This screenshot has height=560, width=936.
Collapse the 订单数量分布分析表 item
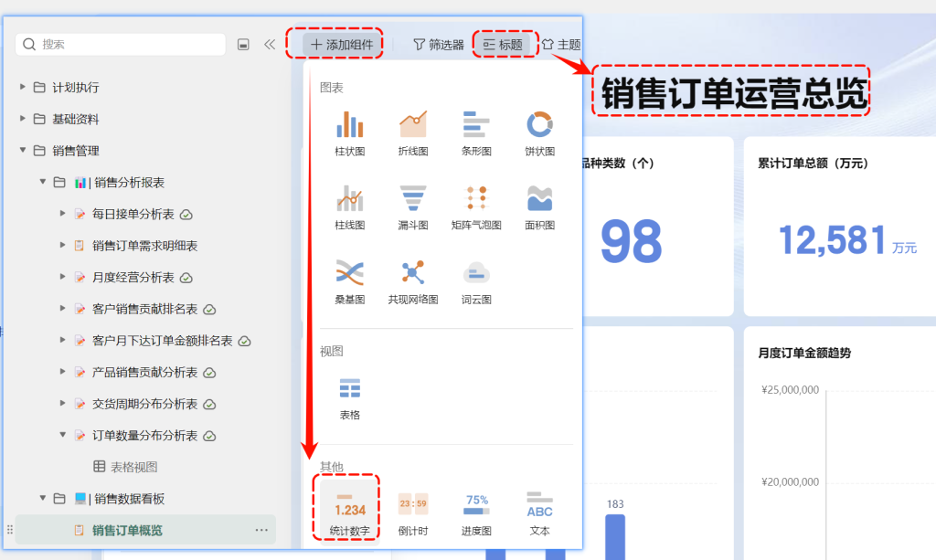pyautogui.click(x=62, y=434)
